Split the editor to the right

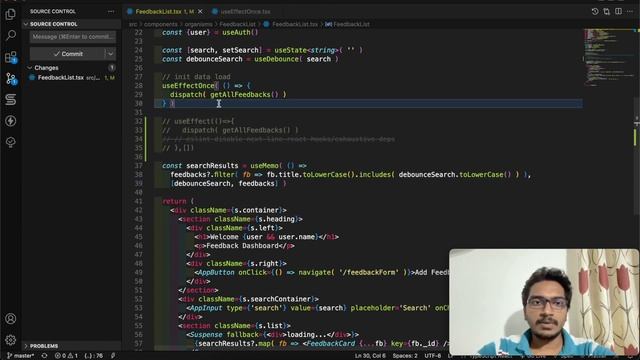click(x=619, y=11)
